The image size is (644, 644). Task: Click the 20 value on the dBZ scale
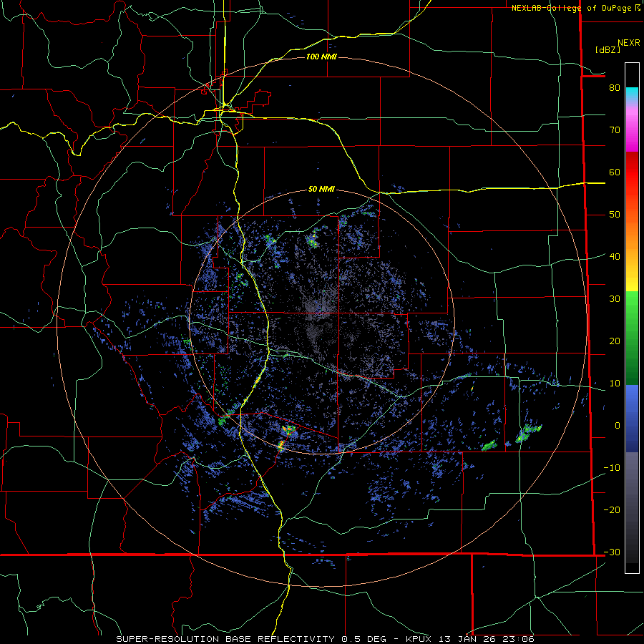[615, 341]
